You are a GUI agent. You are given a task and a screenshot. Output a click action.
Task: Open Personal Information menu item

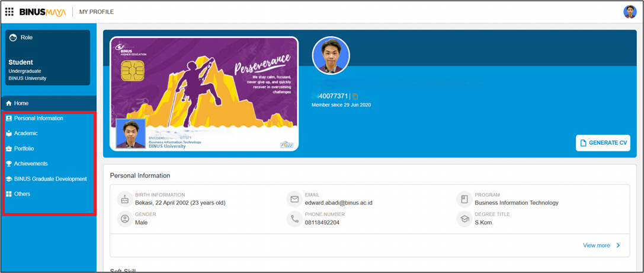coord(49,119)
